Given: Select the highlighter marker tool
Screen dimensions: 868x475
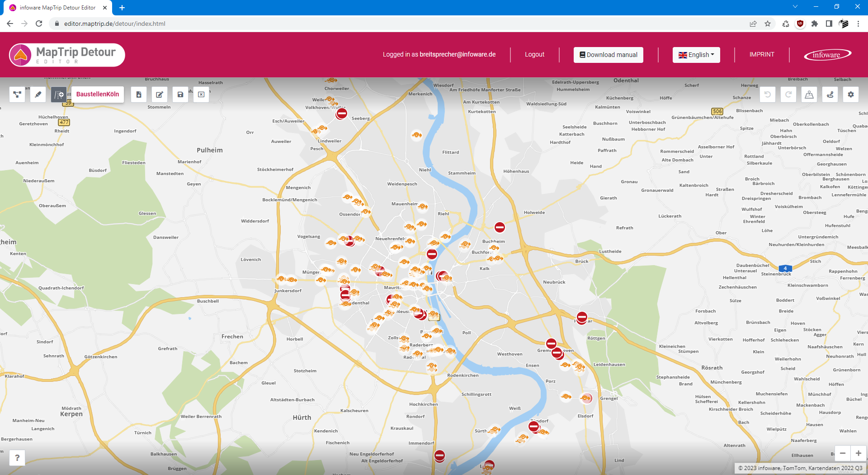Looking at the screenshot, I should pos(38,95).
